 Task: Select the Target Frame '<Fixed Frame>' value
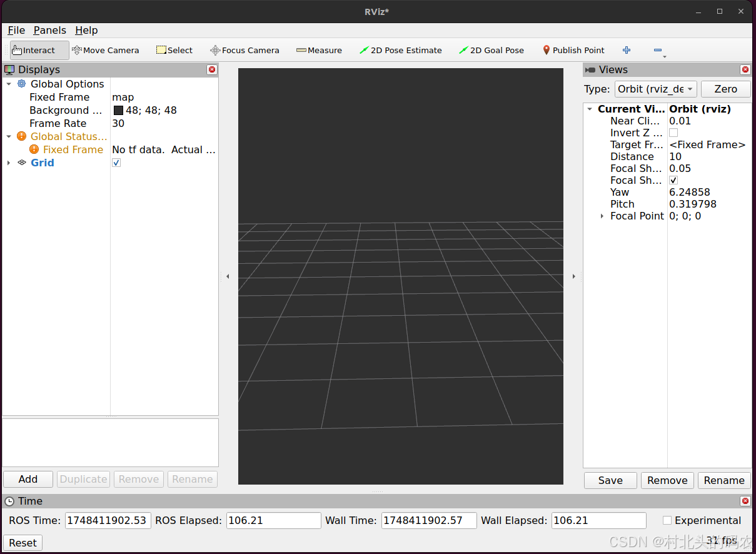[x=707, y=144]
